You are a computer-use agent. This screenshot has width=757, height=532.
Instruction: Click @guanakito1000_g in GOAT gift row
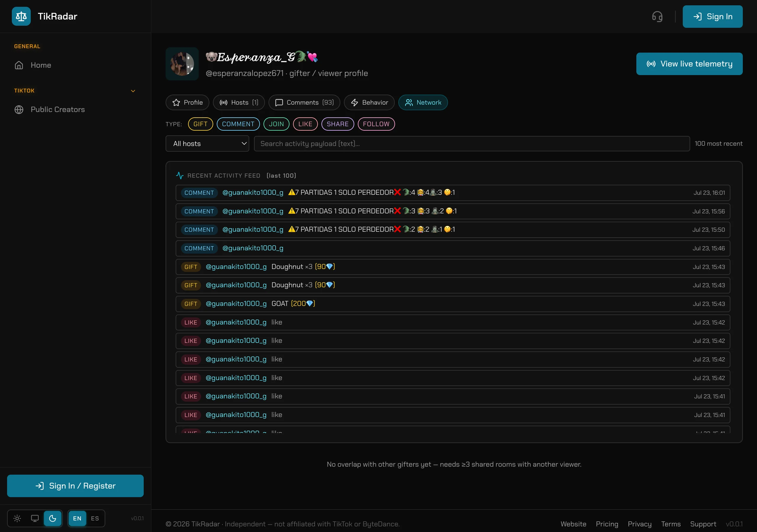tap(236, 304)
